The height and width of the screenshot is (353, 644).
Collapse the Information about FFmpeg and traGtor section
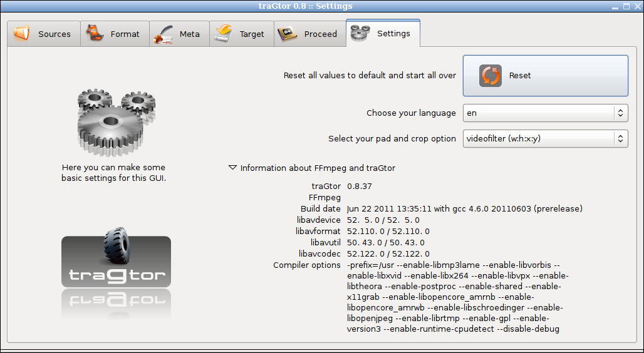tap(232, 168)
